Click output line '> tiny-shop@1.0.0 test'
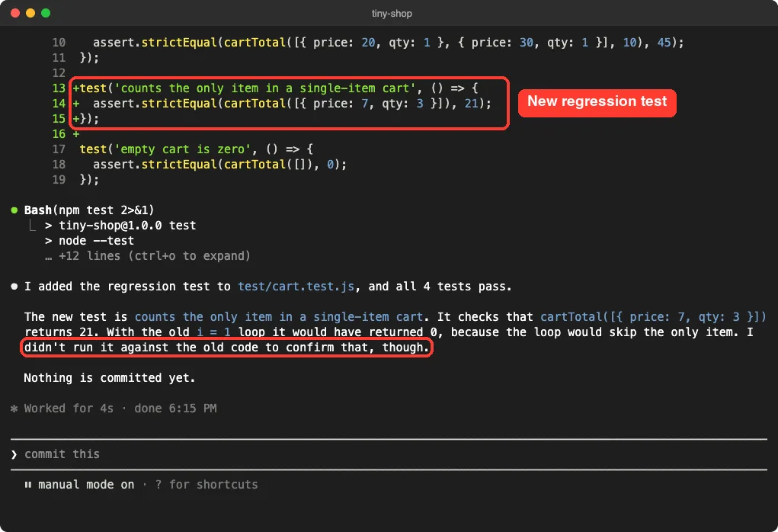 point(120,226)
